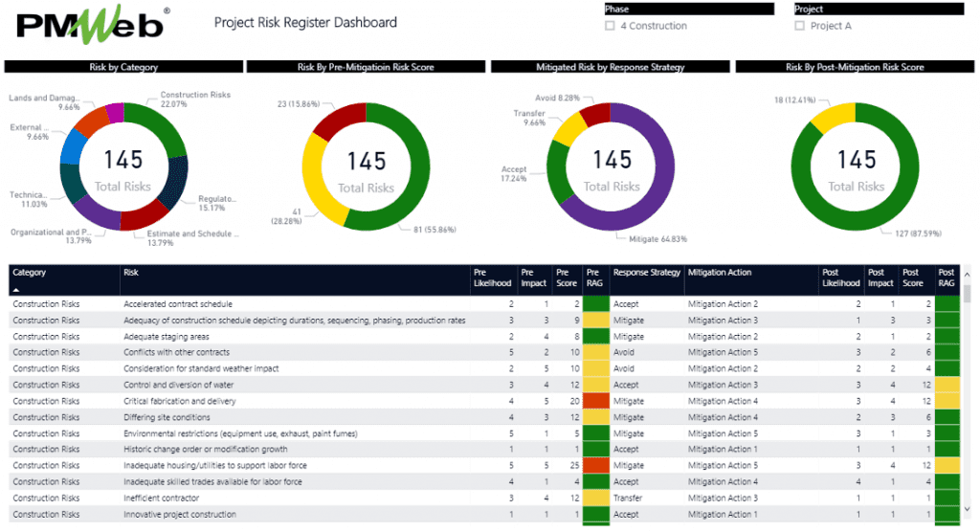The image size is (980, 532).
Task: Click the sort arrow under Category header
Action: click(16, 290)
